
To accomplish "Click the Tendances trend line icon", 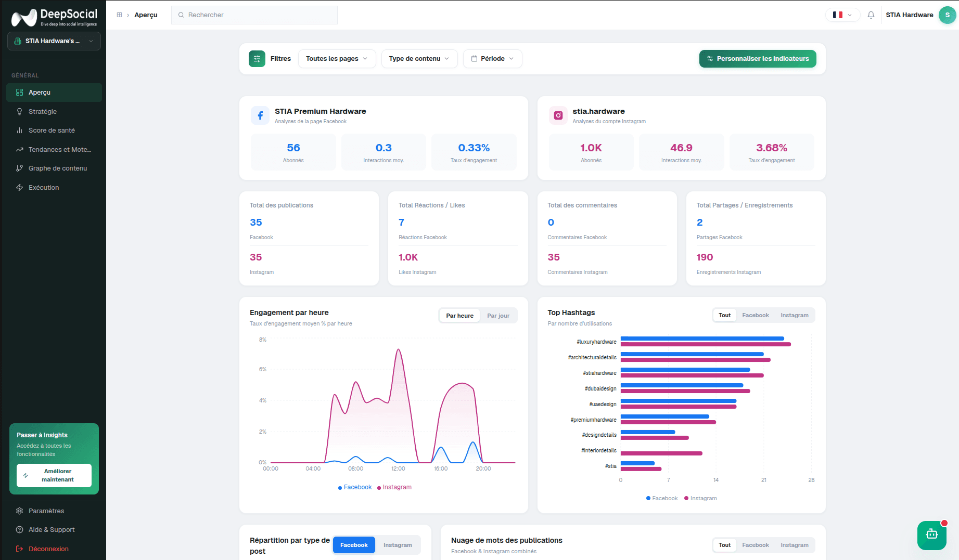I will point(19,150).
